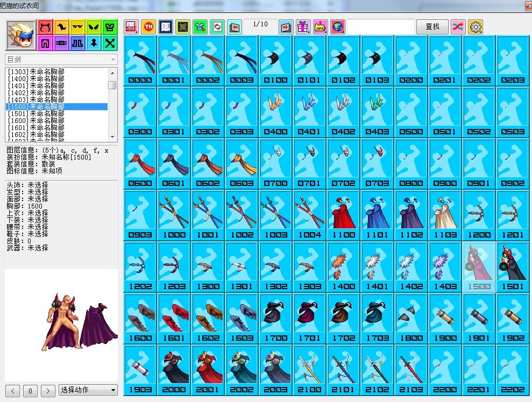Click the dark canvas frame toolbar icon

pos(183,27)
